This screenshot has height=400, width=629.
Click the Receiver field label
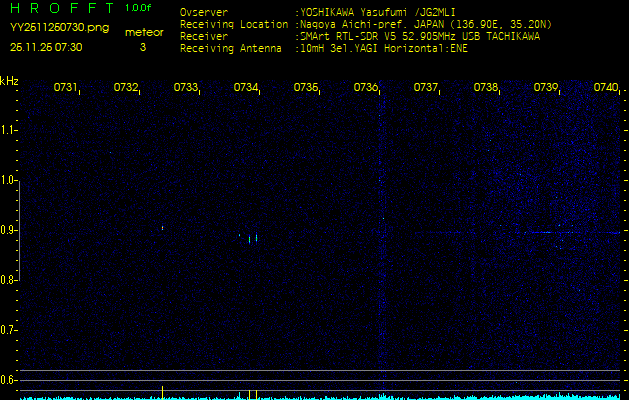point(204,37)
